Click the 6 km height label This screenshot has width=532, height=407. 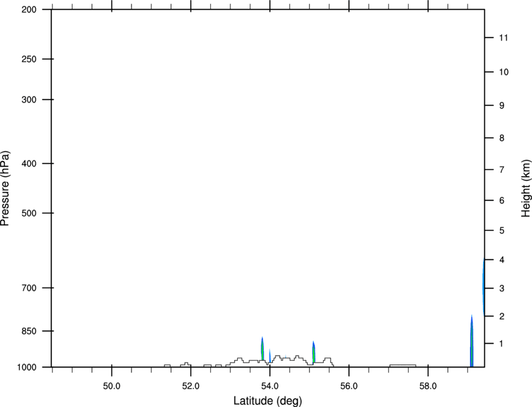click(501, 200)
